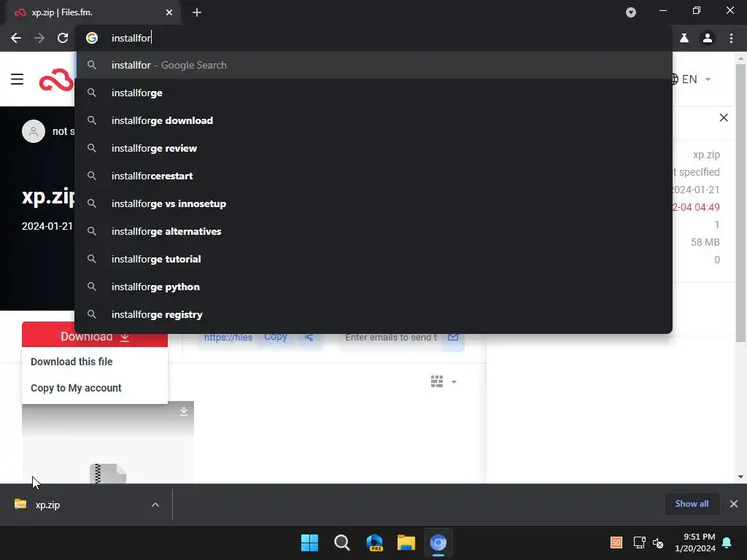This screenshot has width=747, height=560.
Task: Click the Copy link button
Action: 275,337
